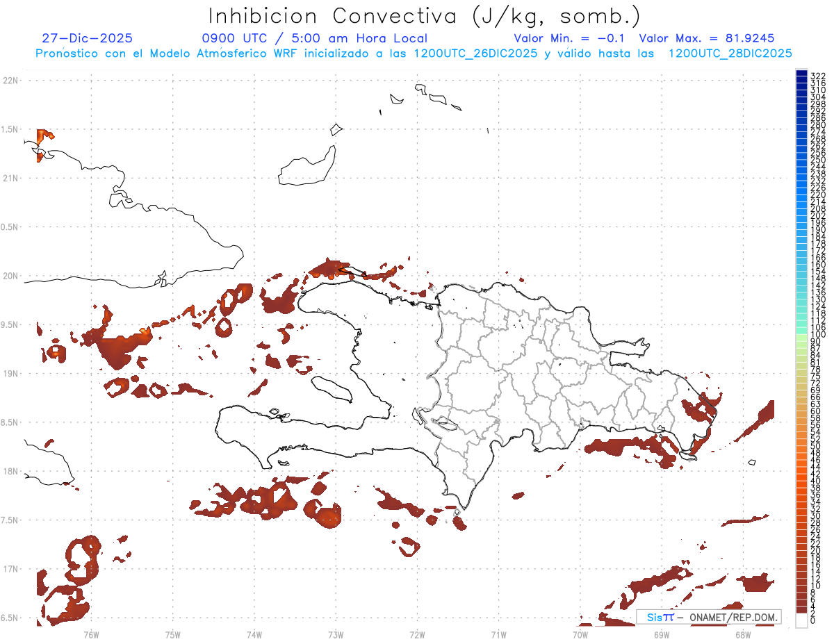This screenshot has height=644, width=834.
Task: Click the "76W" longitude label
Action: (91, 634)
